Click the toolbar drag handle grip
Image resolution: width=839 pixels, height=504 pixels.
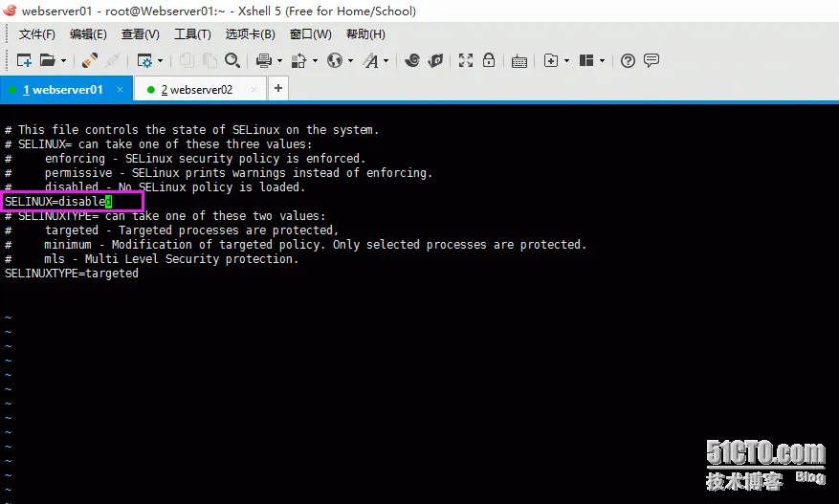point(7,60)
